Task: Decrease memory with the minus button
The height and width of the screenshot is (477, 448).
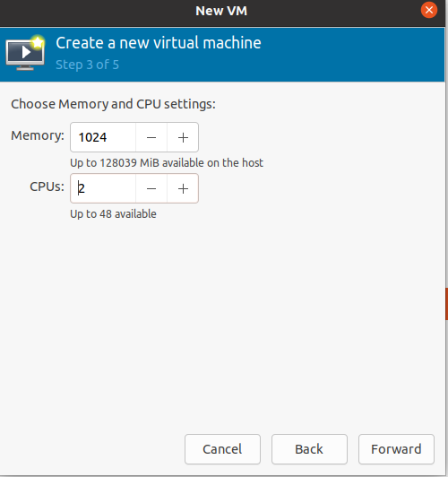Action: point(151,137)
